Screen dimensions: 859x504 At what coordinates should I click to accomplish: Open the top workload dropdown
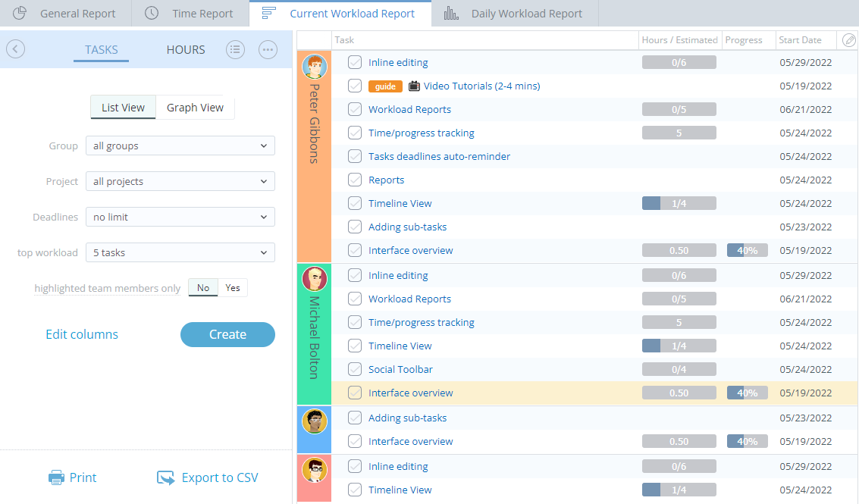[180, 252]
